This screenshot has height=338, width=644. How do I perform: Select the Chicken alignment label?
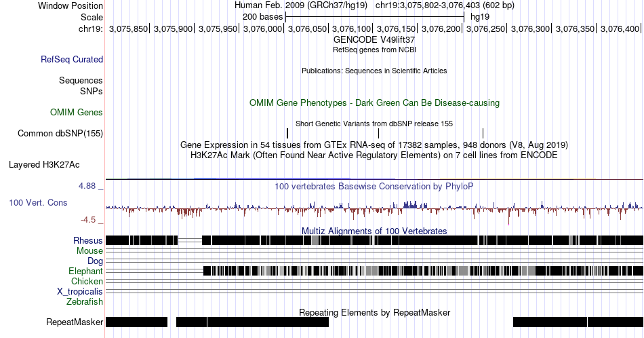[87, 281]
